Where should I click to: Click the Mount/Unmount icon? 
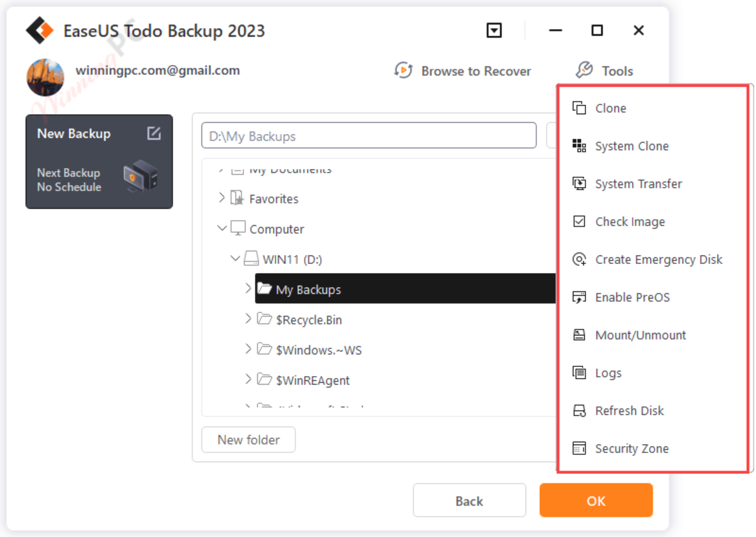click(579, 335)
